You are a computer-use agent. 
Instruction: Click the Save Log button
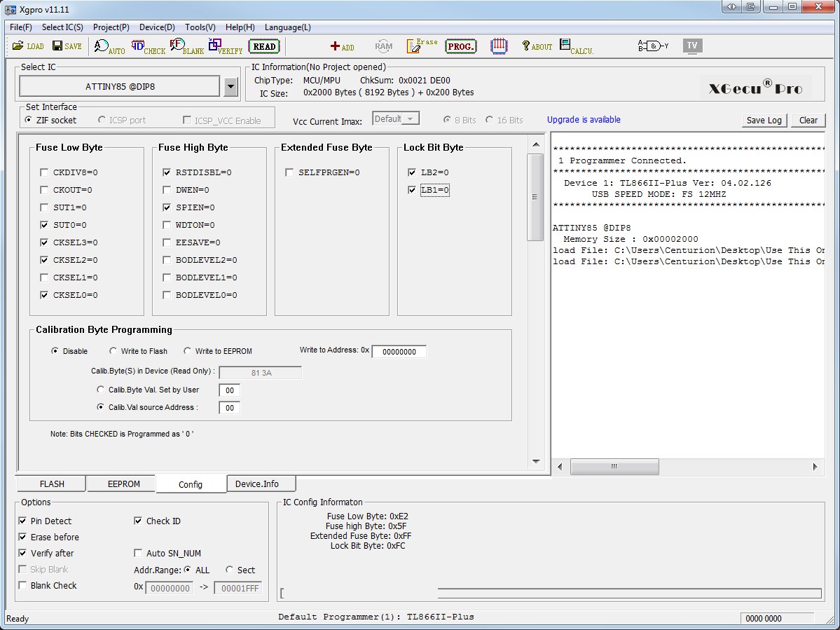coord(764,120)
